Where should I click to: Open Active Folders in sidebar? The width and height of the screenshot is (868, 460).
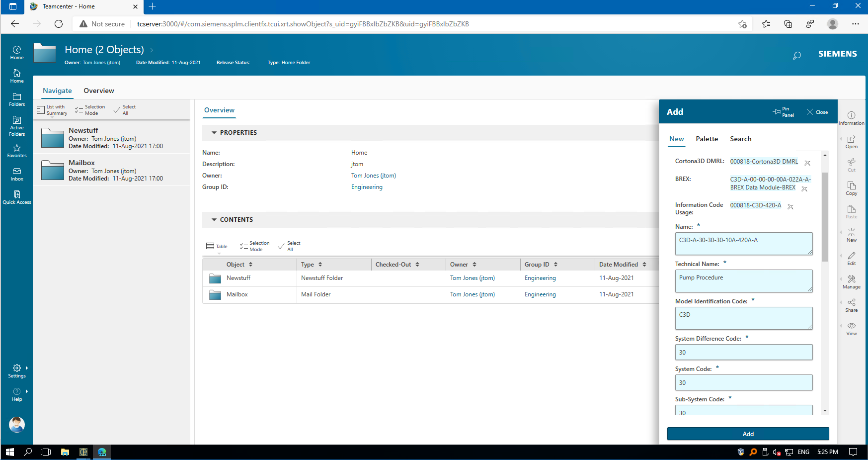[x=17, y=126]
